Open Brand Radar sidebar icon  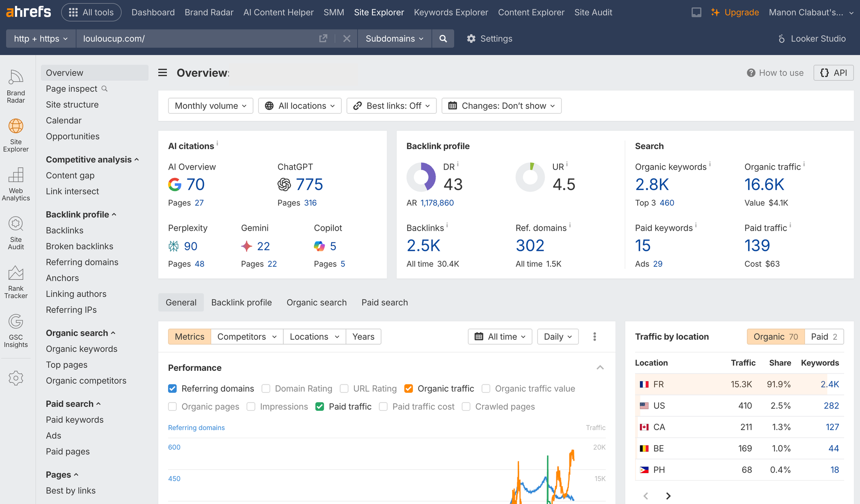point(16,86)
